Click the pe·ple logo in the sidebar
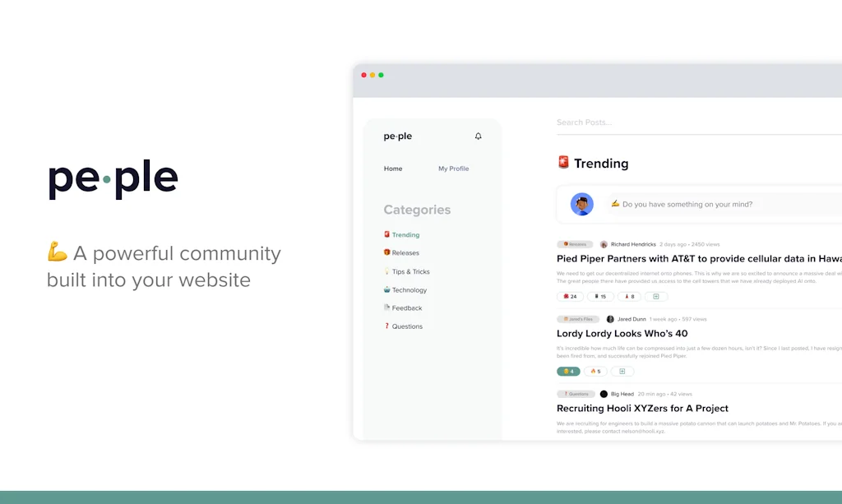Viewport: 842px width, 504px height. [x=396, y=136]
